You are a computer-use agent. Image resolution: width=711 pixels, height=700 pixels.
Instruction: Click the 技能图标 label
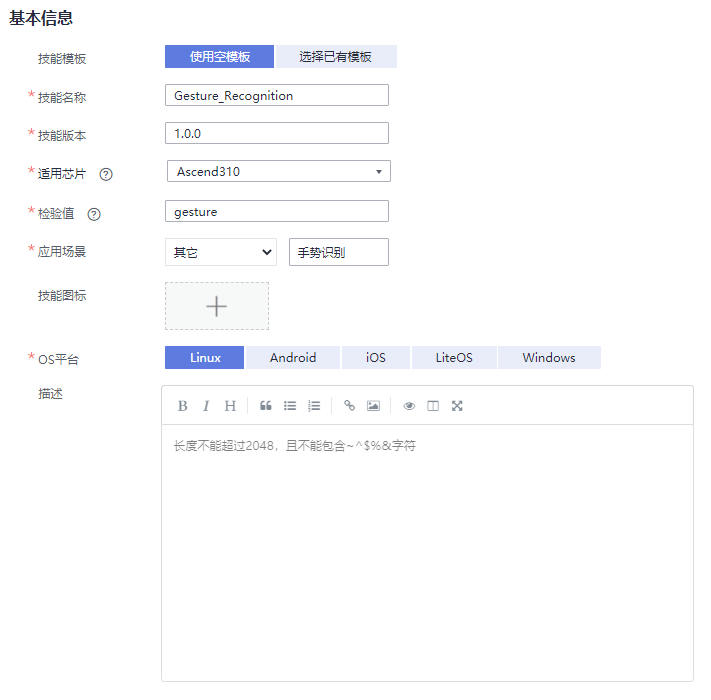click(62, 296)
